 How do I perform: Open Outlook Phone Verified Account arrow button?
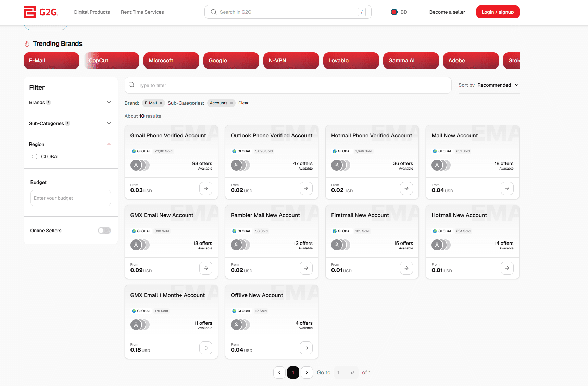pos(306,188)
